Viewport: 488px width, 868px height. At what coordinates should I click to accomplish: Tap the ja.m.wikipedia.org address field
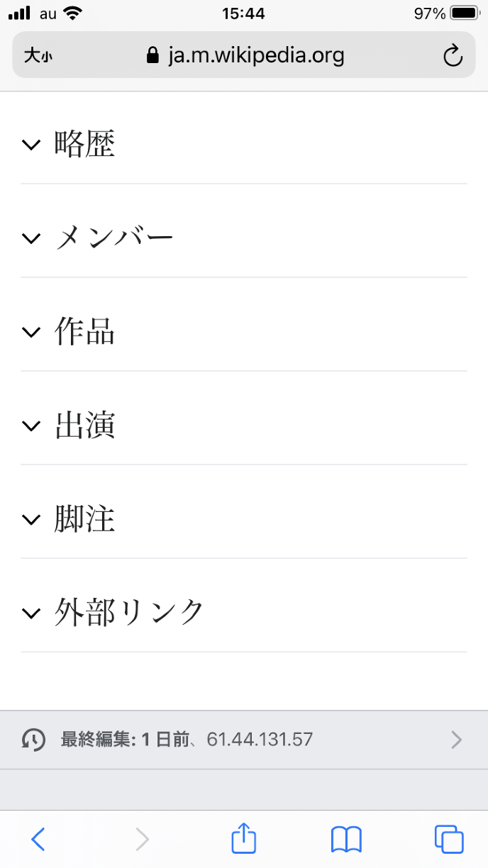(x=245, y=55)
